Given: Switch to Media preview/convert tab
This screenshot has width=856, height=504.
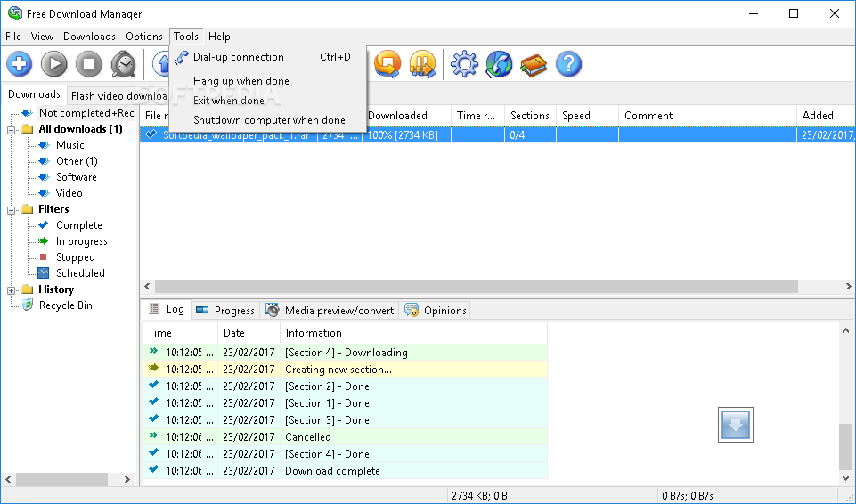Looking at the screenshot, I should 330,311.
